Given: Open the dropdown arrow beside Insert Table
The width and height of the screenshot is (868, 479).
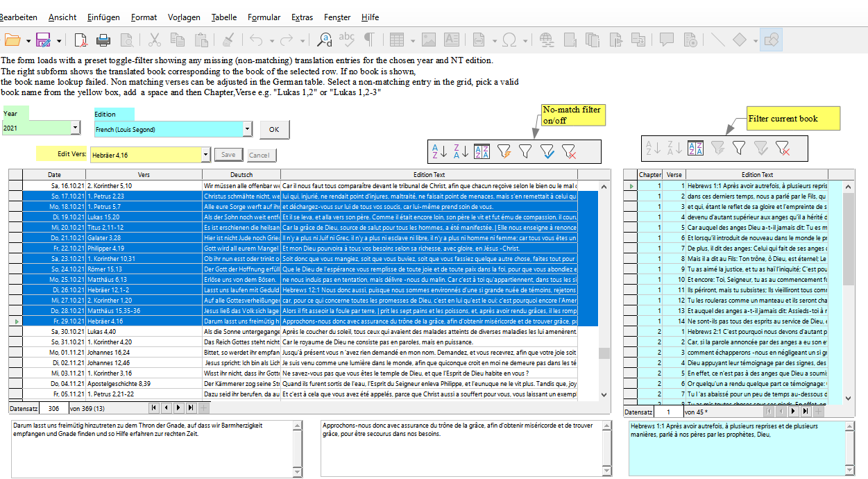Looking at the screenshot, I should [413, 40].
